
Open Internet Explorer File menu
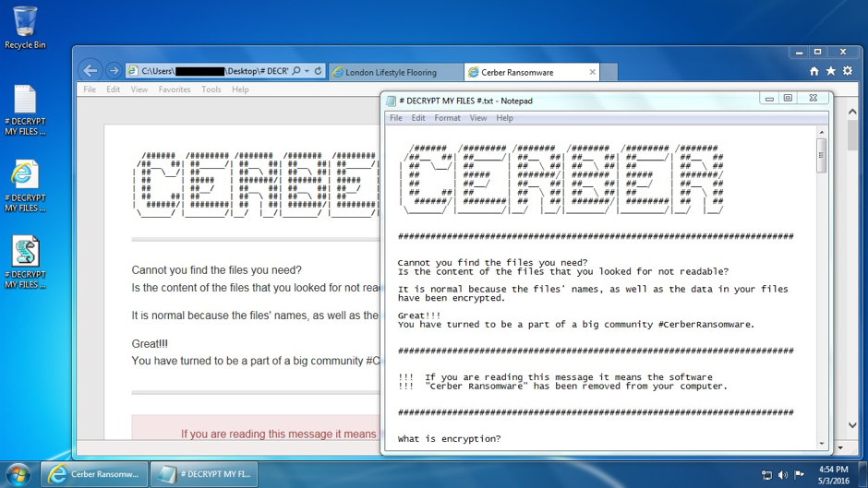click(x=90, y=89)
